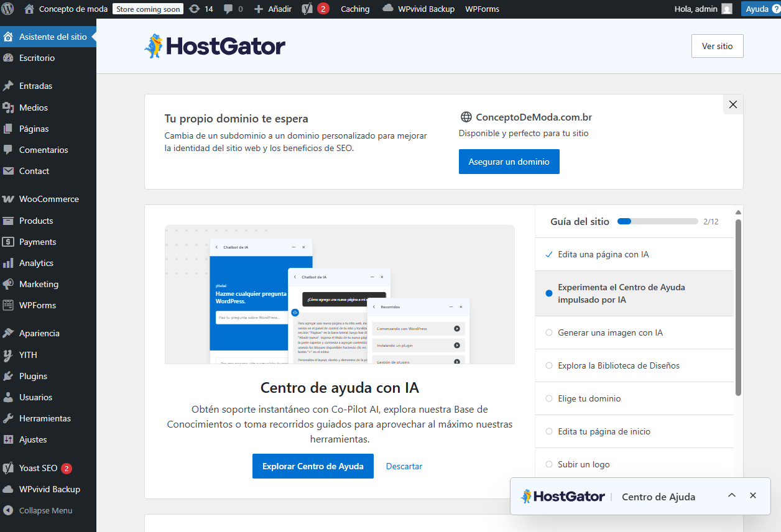Select 'Experimenta el Centro de Ayuda' guide step
781x532 pixels.
(634, 293)
